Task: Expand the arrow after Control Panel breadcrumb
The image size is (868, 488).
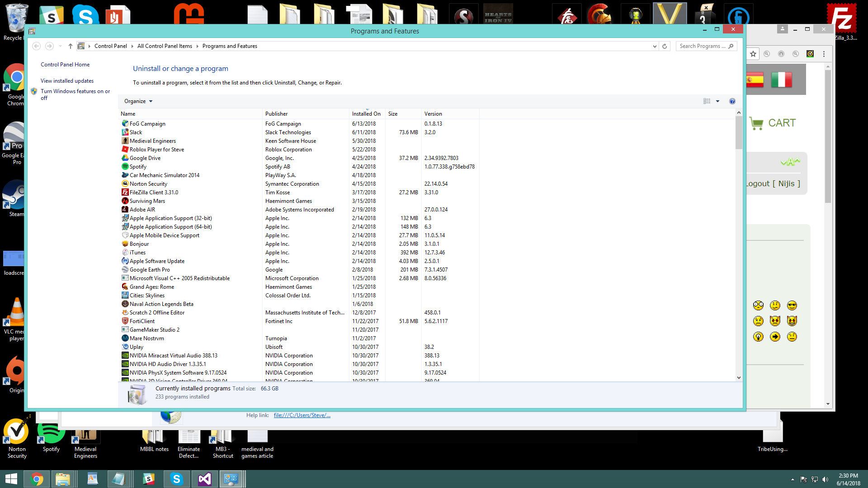Action: 132,46
